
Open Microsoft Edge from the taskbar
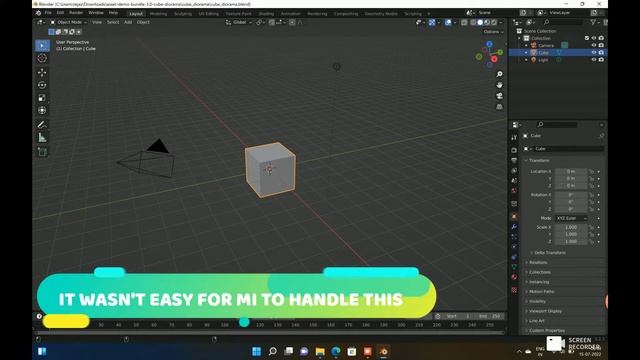pyautogui.click(x=336, y=351)
